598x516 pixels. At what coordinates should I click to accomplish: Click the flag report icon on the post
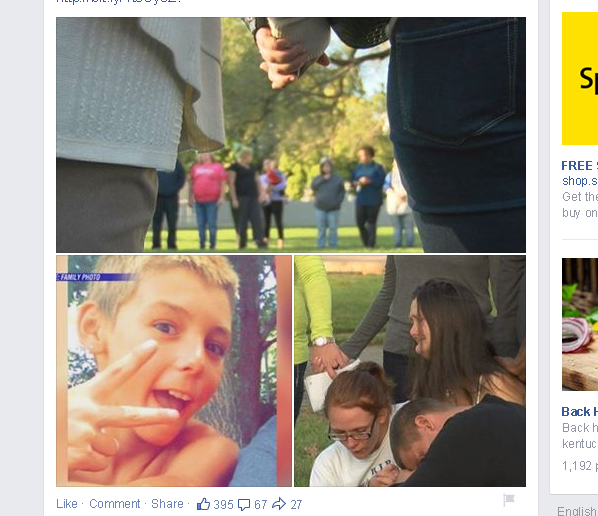point(509,500)
